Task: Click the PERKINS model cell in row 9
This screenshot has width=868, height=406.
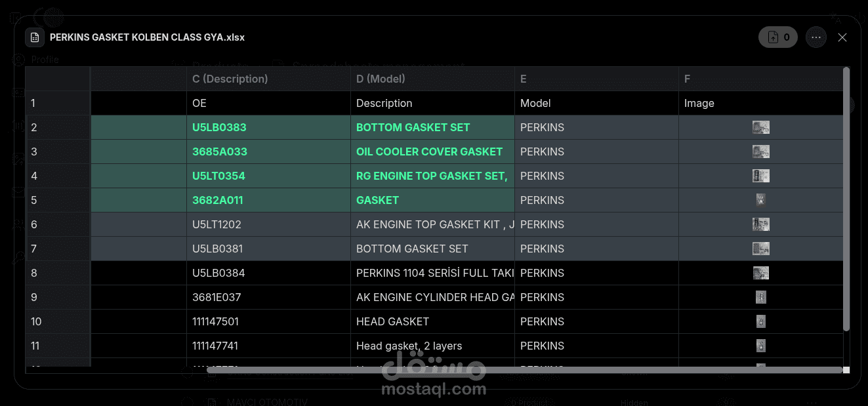Action: point(596,297)
